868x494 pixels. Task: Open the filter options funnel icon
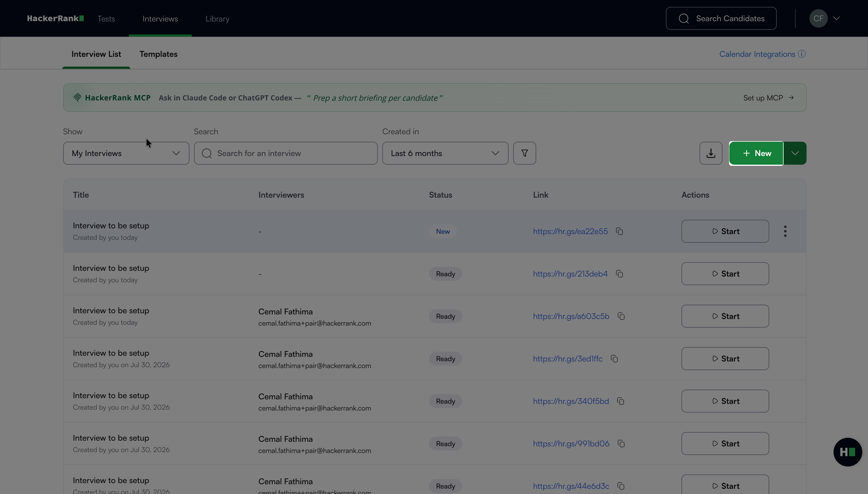[524, 153]
